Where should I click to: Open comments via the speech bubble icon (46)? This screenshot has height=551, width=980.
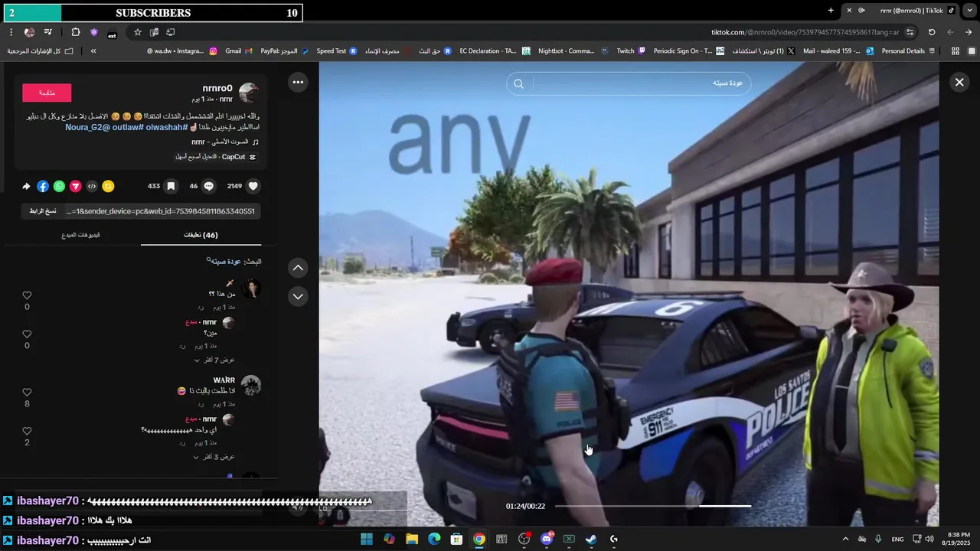pyautogui.click(x=208, y=186)
